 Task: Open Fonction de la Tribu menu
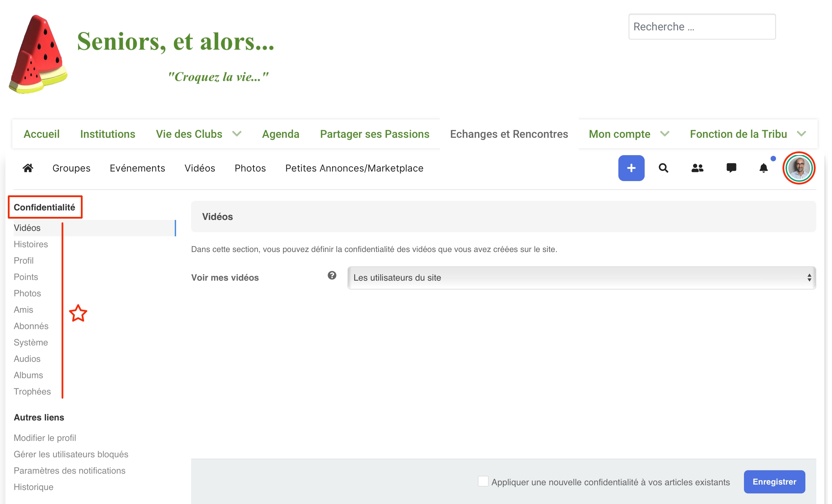click(738, 134)
